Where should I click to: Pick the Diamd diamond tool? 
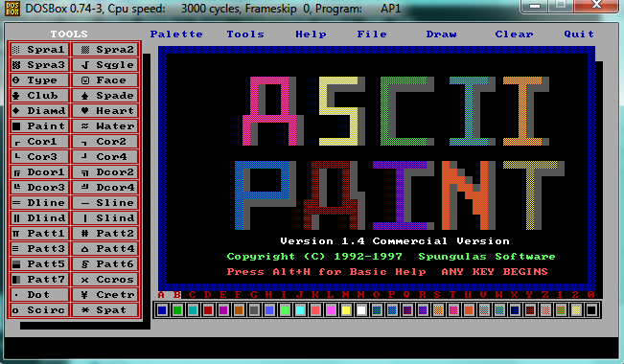39,110
